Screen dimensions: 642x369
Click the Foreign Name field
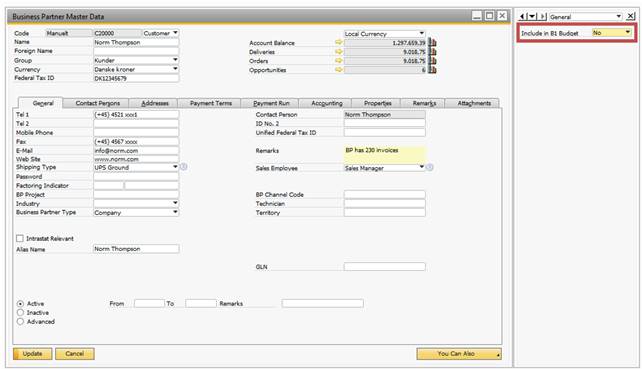pos(136,51)
